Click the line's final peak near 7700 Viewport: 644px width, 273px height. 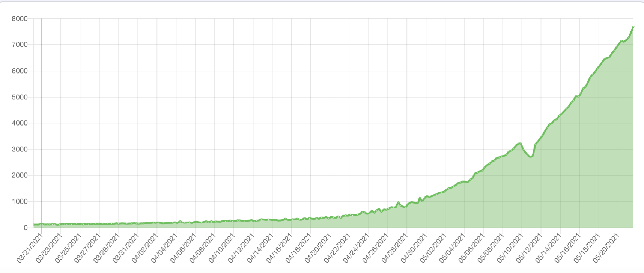633,26
